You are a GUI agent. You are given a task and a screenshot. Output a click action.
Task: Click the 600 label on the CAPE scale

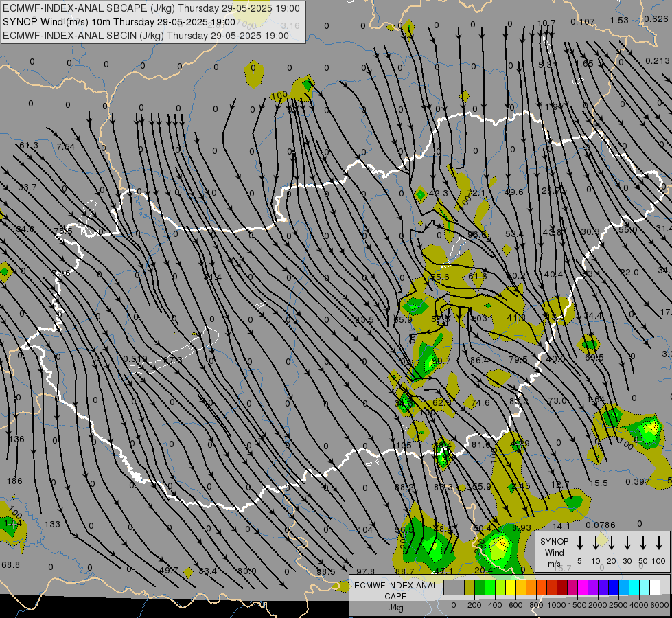pos(515,605)
